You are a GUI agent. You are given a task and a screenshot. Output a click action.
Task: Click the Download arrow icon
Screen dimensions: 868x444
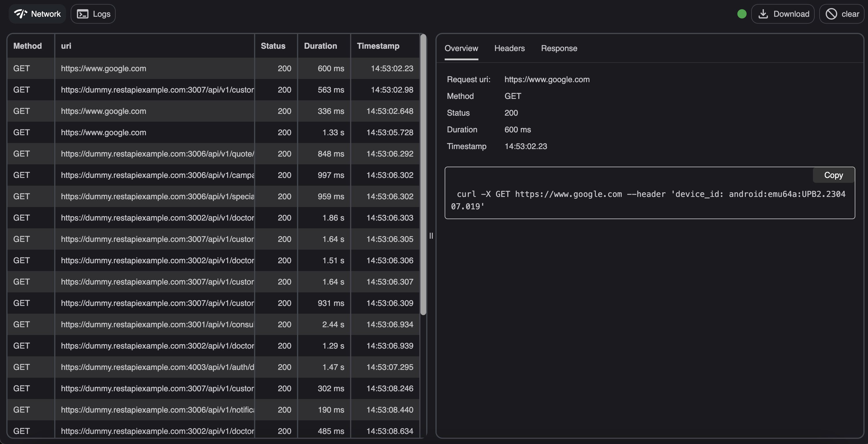(x=763, y=14)
